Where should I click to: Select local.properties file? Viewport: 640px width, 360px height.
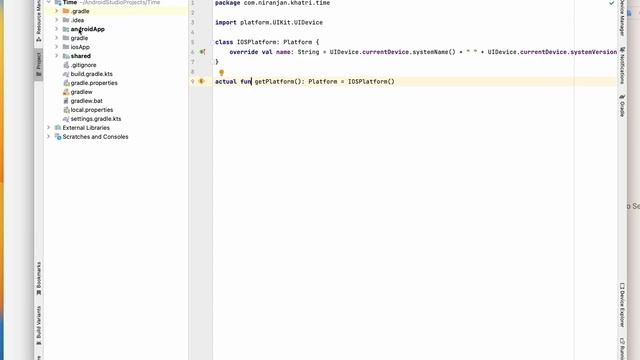92,110
